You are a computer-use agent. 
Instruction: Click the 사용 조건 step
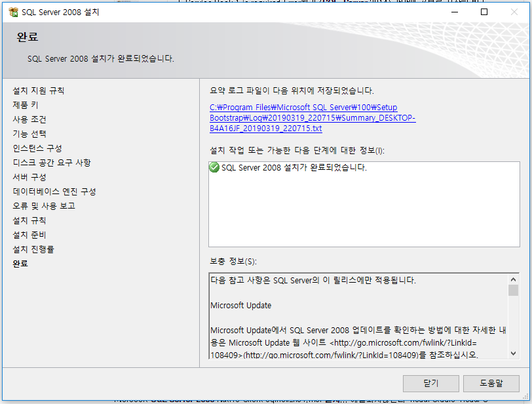[29, 119]
